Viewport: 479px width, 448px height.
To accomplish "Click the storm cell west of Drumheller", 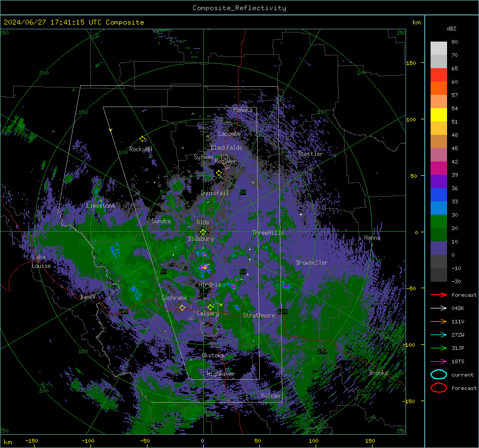I will point(286,286).
